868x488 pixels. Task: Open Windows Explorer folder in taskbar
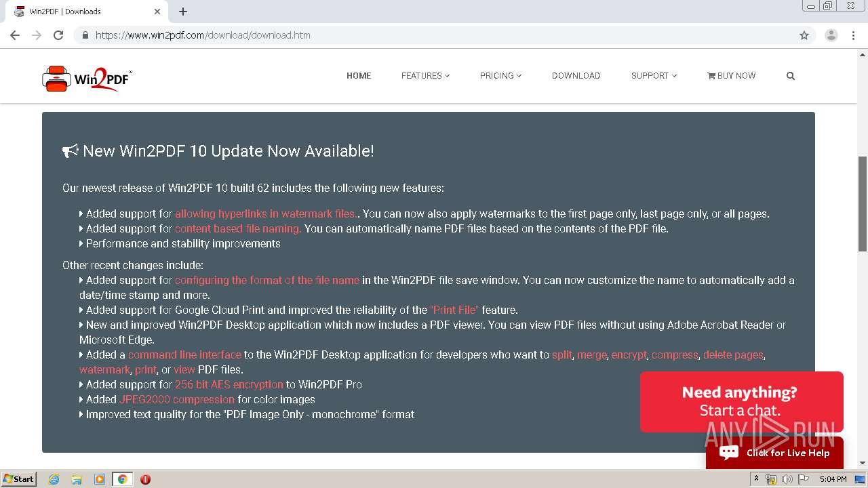(77, 479)
